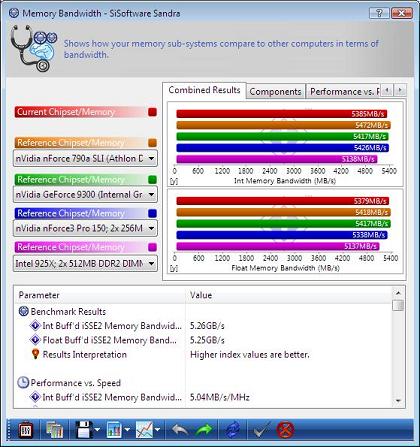The height and width of the screenshot is (447, 420).
Task: Toggle the green Reference Chipset/Memory square
Action: (x=152, y=180)
